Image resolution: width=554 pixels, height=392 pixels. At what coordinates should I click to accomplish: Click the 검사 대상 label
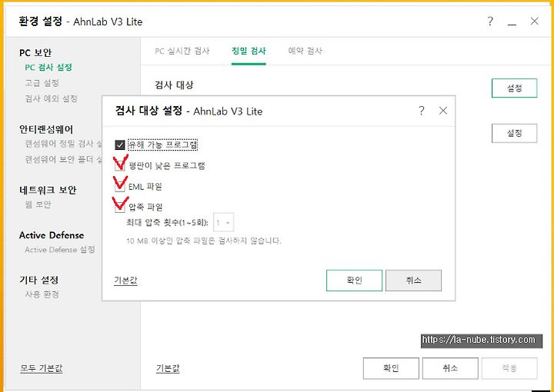[174, 85]
